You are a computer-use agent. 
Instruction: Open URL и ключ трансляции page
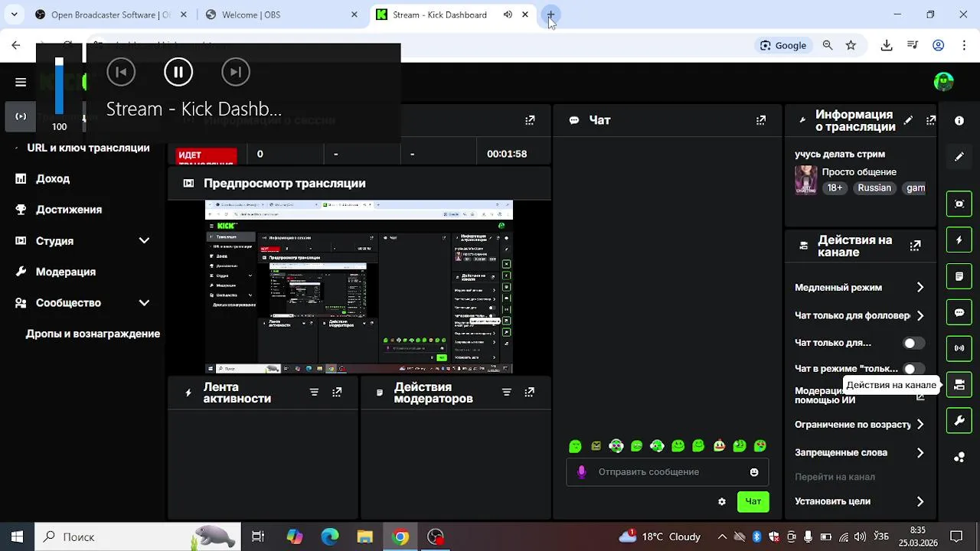(88, 148)
